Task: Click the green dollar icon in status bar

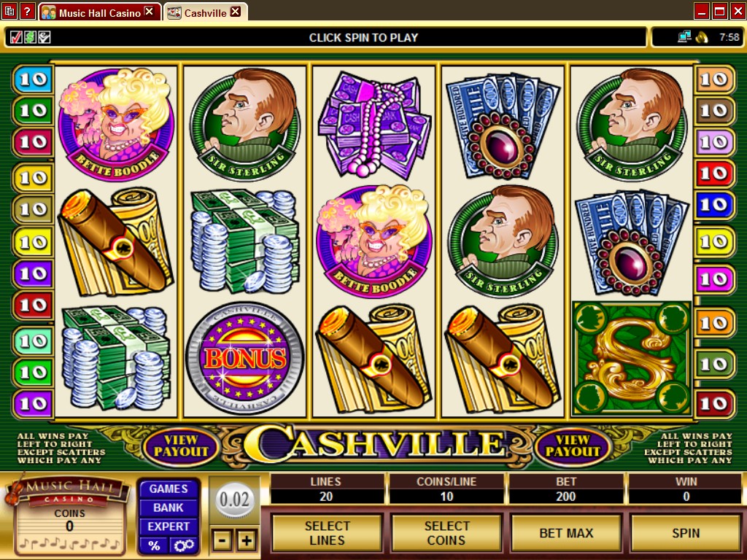Action: click(30, 36)
